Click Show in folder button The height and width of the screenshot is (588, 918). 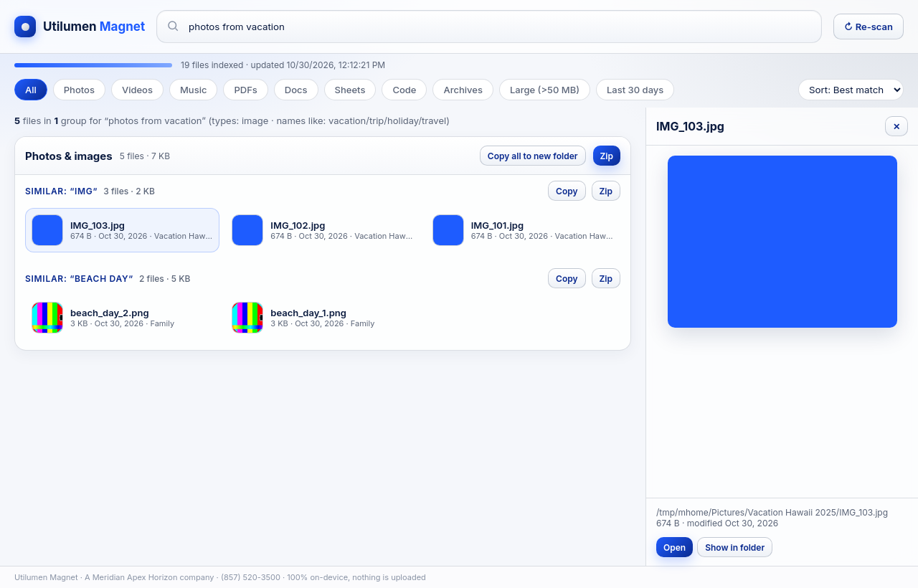(734, 547)
